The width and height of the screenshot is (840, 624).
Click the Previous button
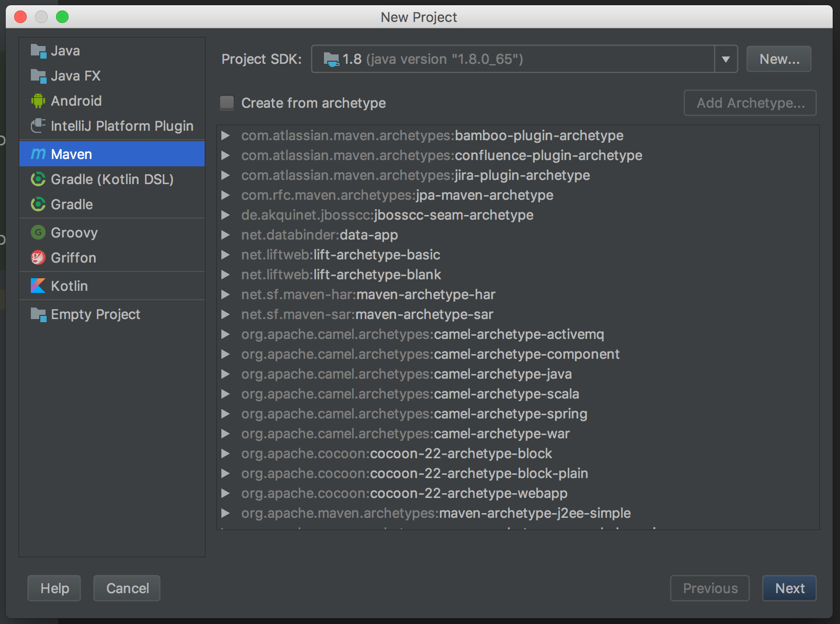pyautogui.click(x=710, y=588)
